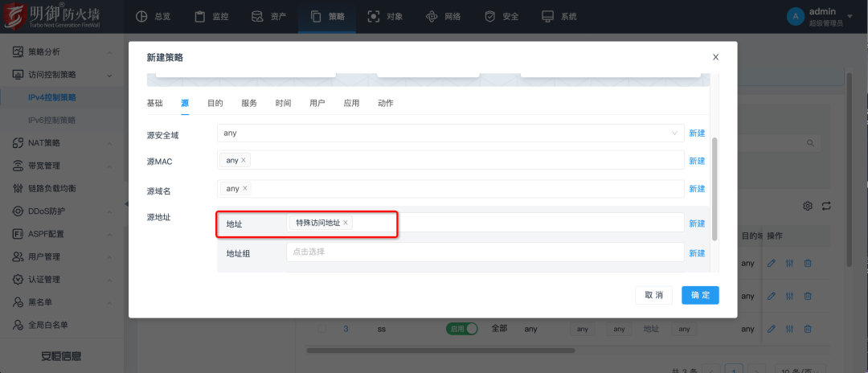Open the 源安全域 dropdown
Screen dimensions: 868x373
(450, 133)
